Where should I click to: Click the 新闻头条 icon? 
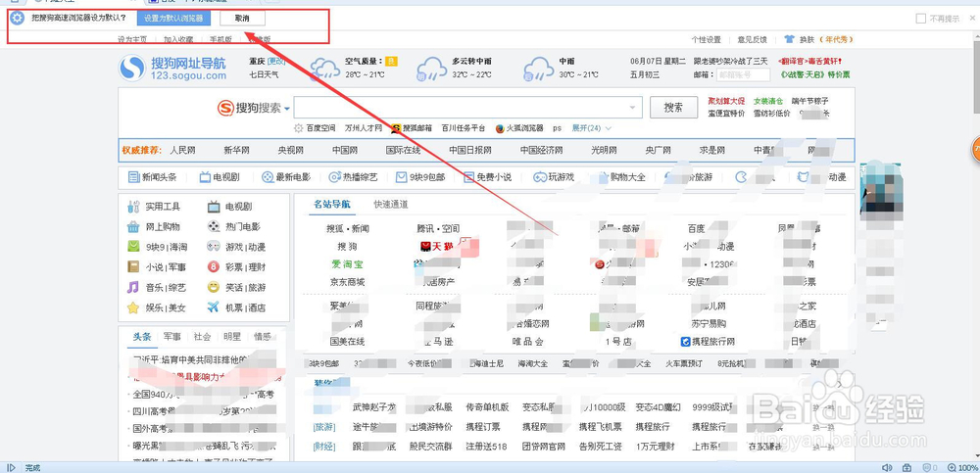[133, 177]
